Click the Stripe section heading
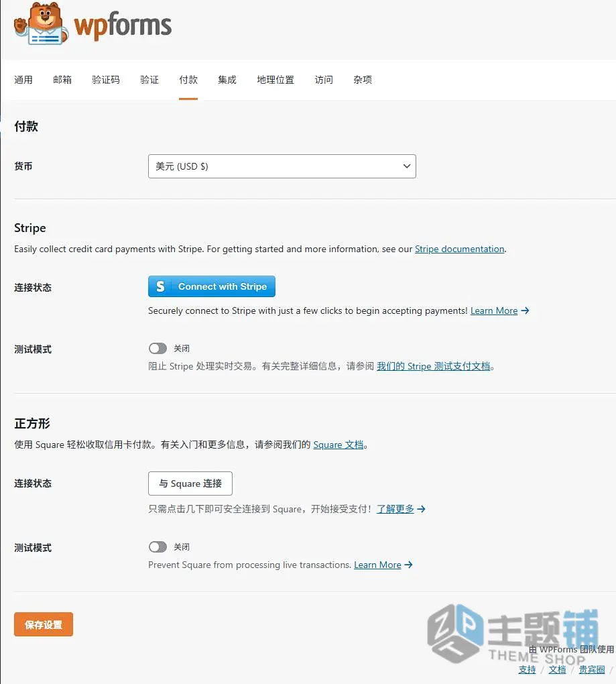The image size is (616, 684). coord(30,228)
